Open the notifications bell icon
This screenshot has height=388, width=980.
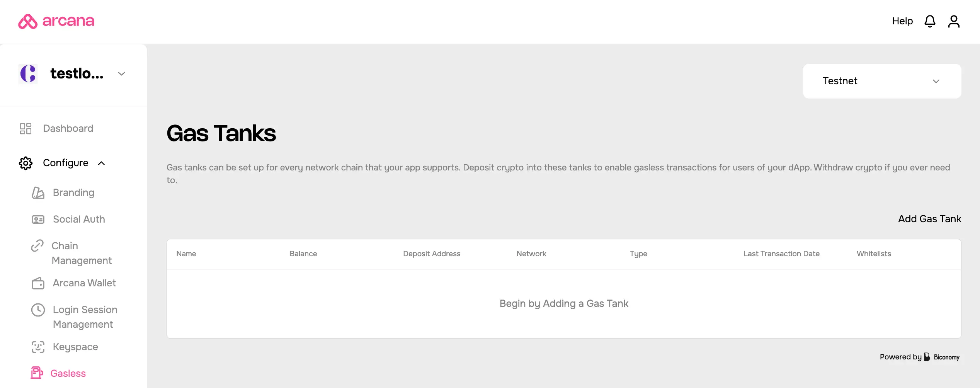tap(930, 21)
